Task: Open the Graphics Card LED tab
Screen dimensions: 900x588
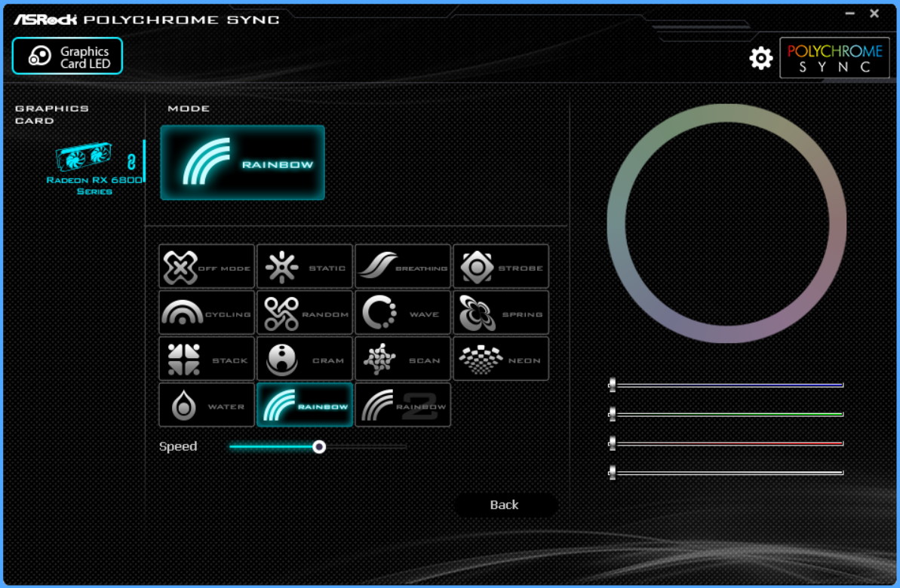Action: (67, 57)
